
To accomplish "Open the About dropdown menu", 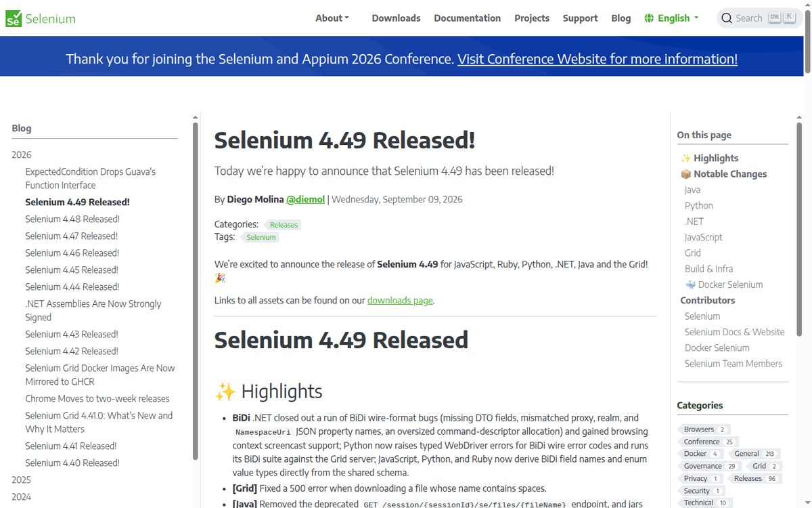I will point(332,18).
